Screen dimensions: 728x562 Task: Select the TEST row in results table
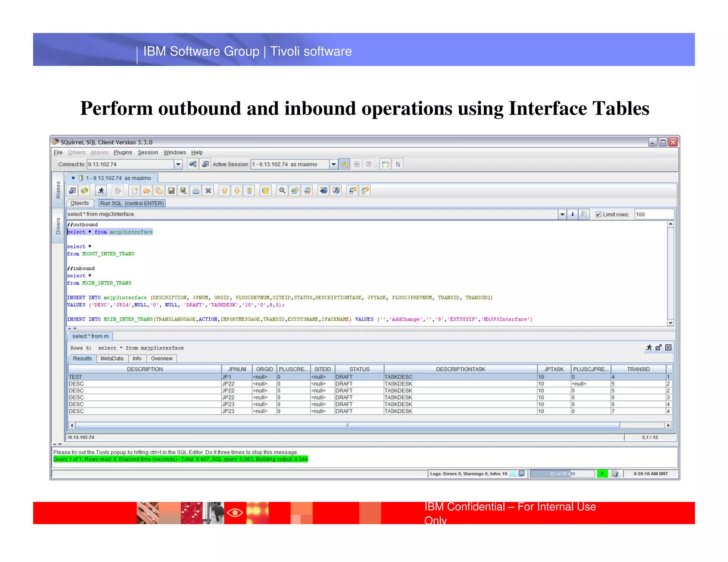tap(370, 377)
